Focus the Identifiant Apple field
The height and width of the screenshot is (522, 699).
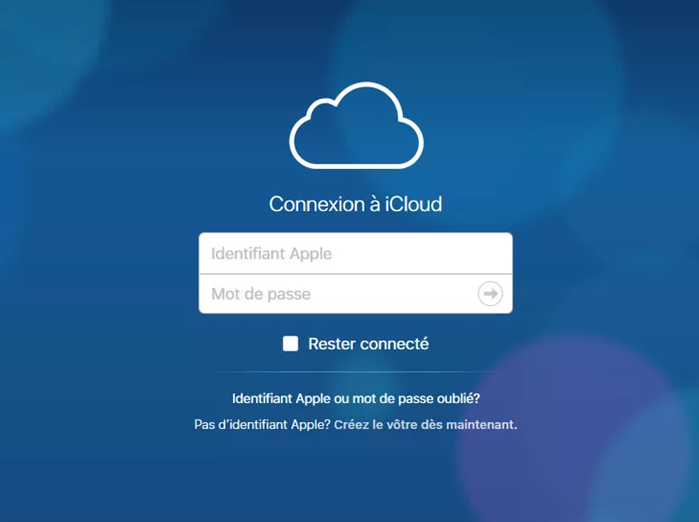[x=355, y=253]
